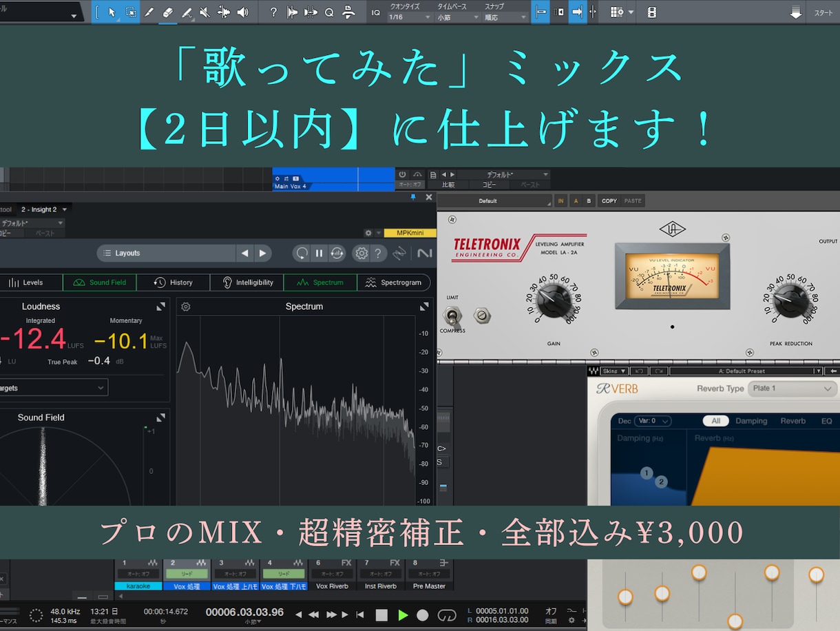Open the snap 順応 dropdown

pos(505,17)
